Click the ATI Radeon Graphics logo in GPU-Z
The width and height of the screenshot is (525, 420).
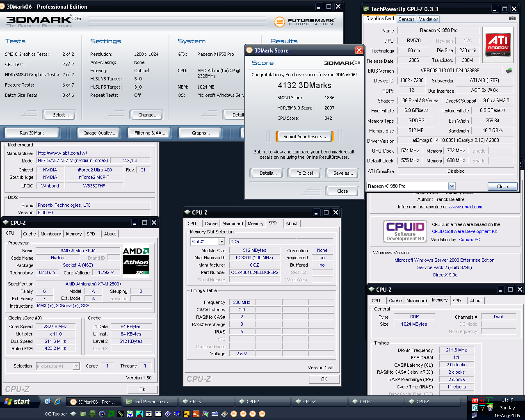pyautogui.click(x=498, y=45)
